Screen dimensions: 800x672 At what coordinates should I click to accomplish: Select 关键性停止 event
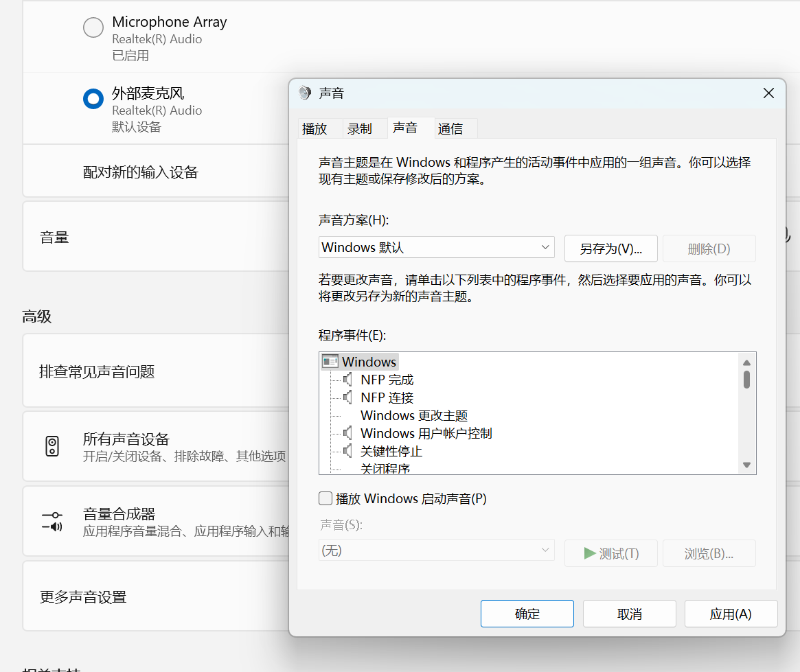click(x=391, y=451)
